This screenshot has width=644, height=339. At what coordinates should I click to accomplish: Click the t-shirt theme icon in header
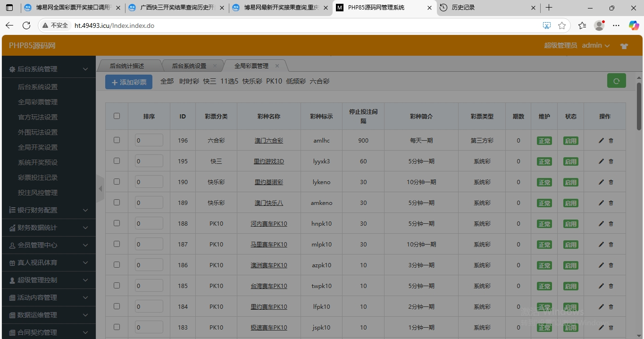coord(624,46)
